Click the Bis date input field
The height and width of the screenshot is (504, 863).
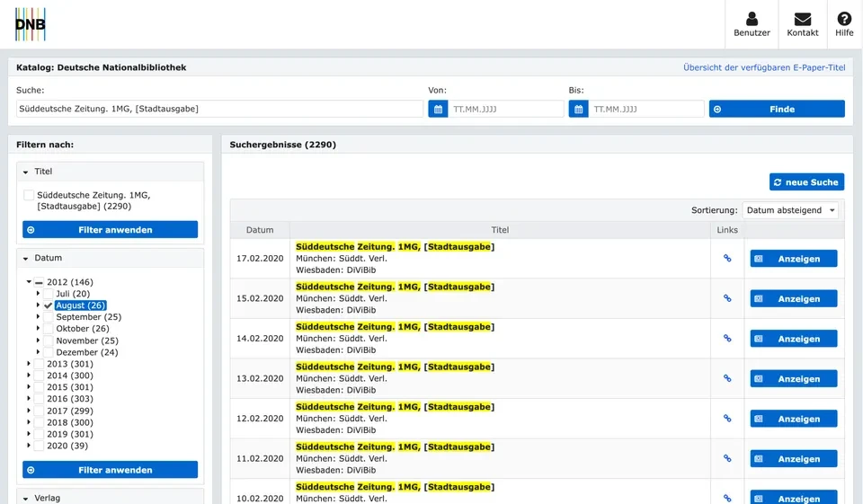645,109
